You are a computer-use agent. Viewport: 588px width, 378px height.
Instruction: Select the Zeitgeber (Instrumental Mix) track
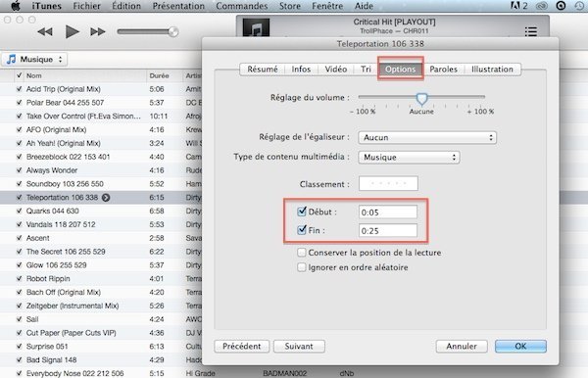(x=73, y=306)
